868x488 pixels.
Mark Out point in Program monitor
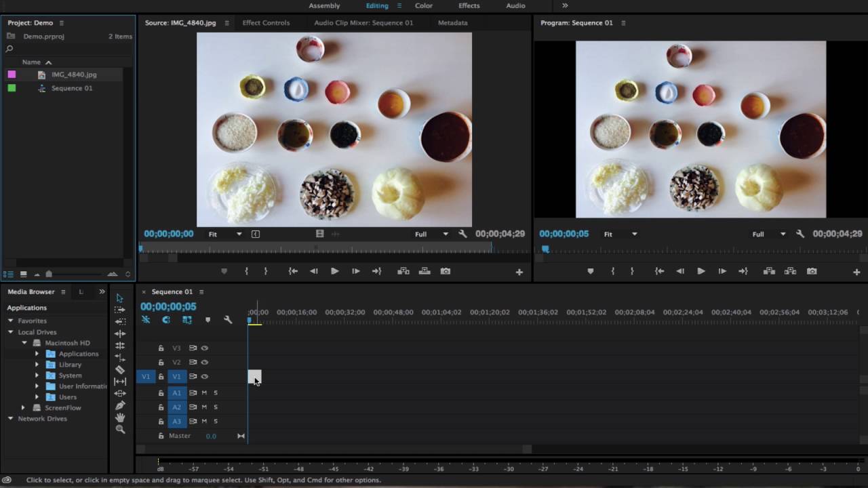click(x=632, y=271)
